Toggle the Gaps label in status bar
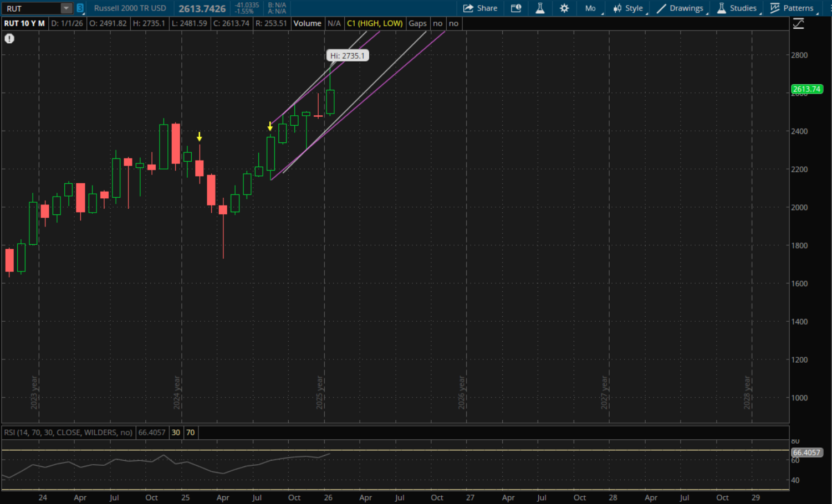Screen dimensions: 832x504 pos(417,23)
